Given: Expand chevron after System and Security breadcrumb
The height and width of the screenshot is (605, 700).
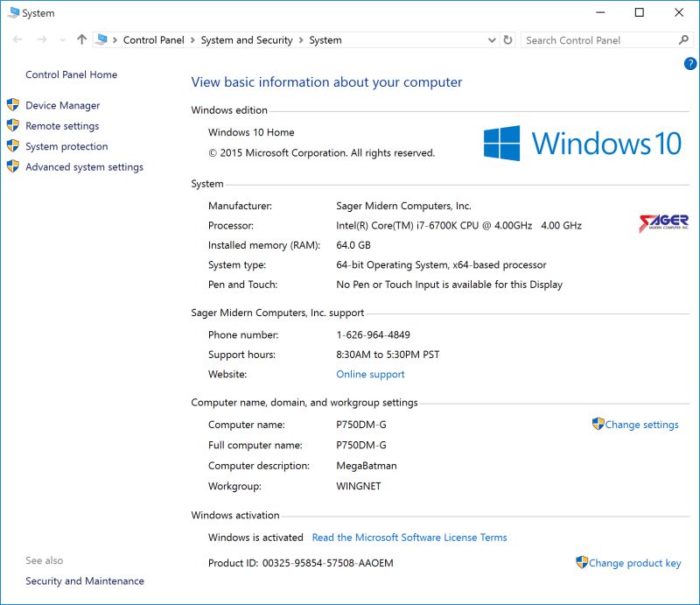Looking at the screenshot, I should coord(301,40).
